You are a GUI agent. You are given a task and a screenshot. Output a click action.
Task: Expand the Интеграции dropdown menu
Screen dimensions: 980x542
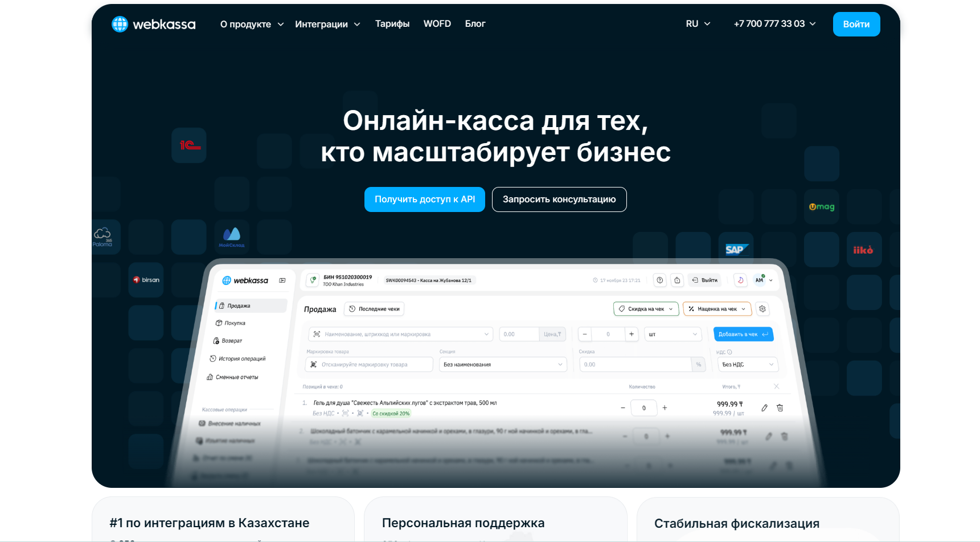pos(327,24)
